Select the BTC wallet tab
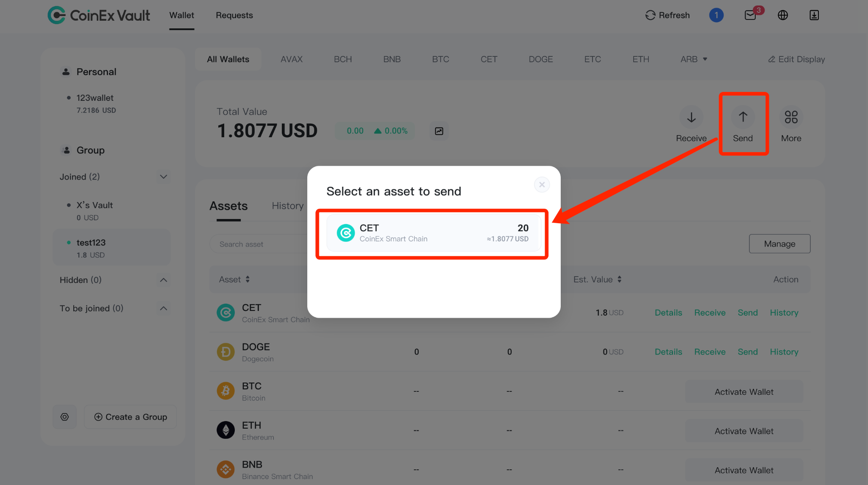868x485 pixels. (x=440, y=59)
